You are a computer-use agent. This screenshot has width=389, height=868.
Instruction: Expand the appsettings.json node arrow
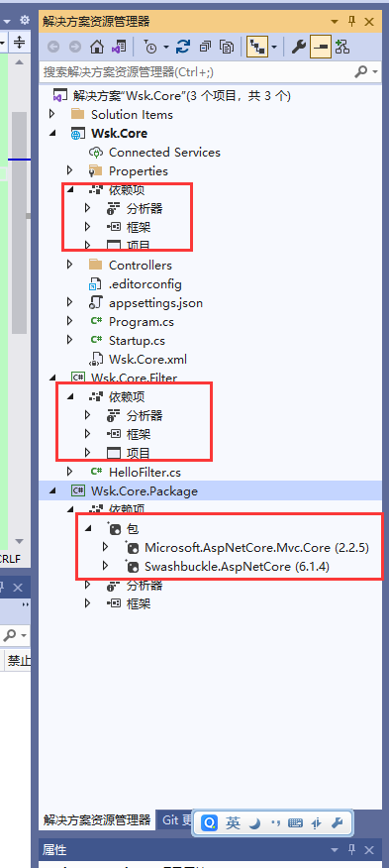coord(69,303)
